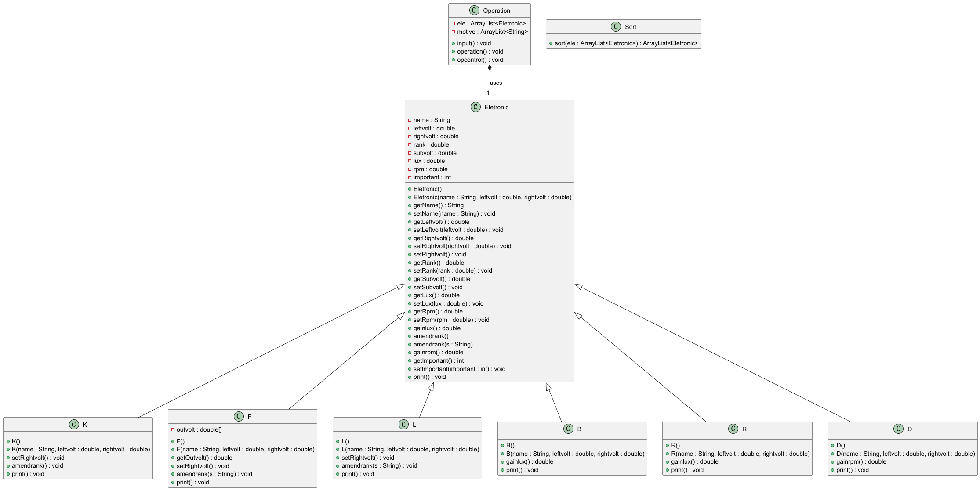The width and height of the screenshot is (980, 490).
Task: Select 'setImportant(important : int) : void' method
Action: 459,369
